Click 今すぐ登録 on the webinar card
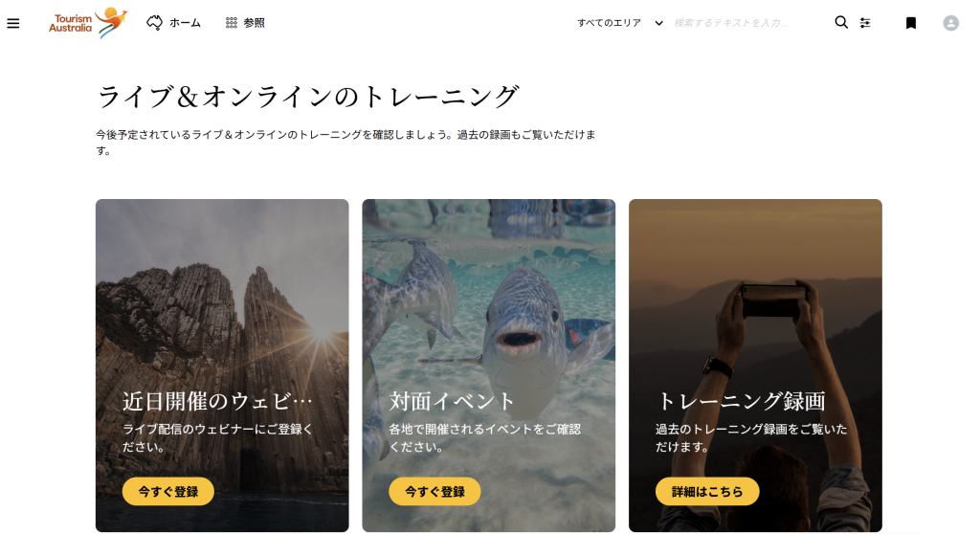This screenshot has height=534, width=980. click(x=168, y=492)
